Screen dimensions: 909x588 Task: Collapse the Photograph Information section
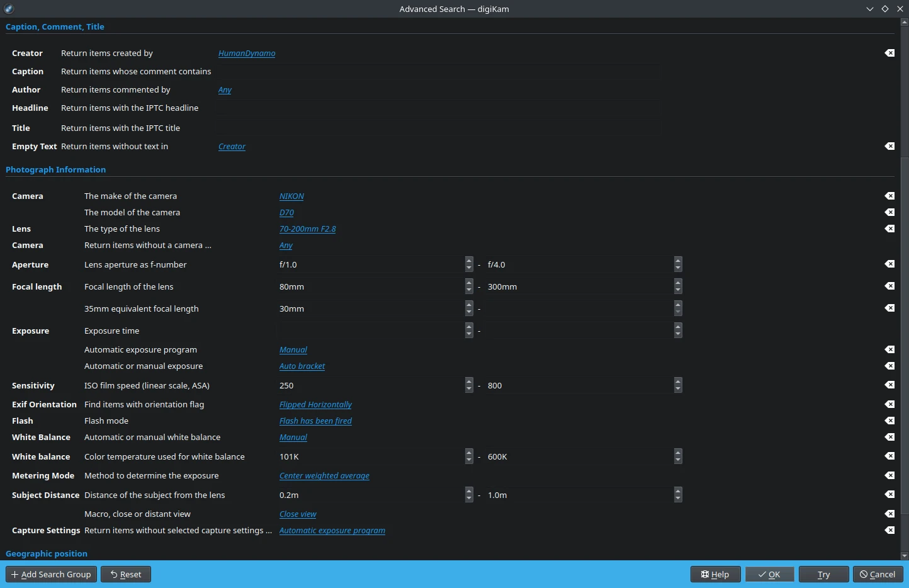pyautogui.click(x=55, y=169)
